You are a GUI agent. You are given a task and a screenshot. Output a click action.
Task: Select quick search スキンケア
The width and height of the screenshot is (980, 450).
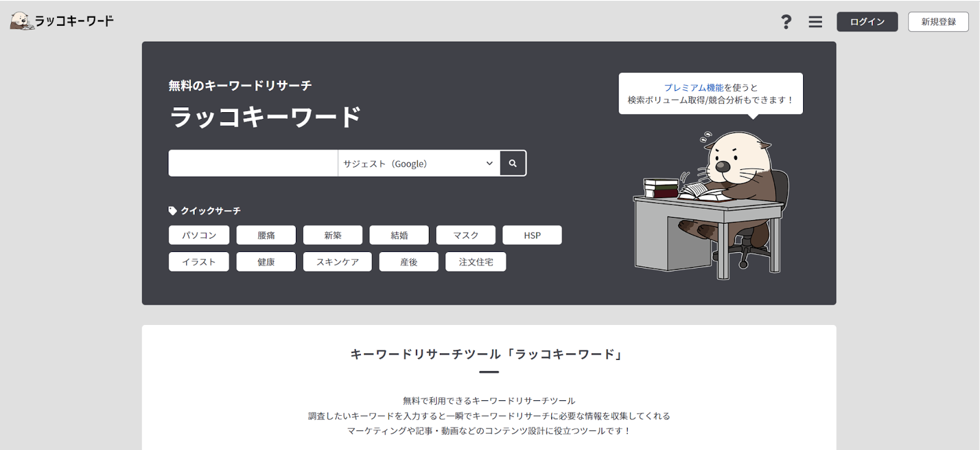coord(337,262)
